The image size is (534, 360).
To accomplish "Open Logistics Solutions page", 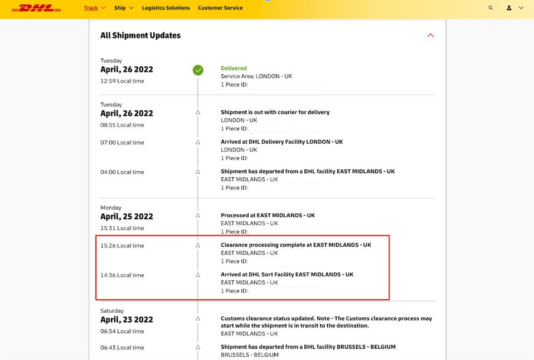I will tap(166, 8).
